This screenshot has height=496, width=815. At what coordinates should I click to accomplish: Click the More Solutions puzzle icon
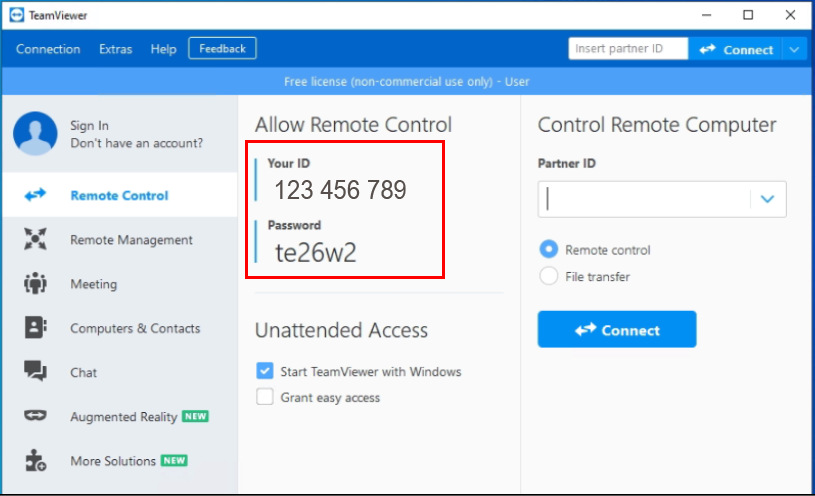[35, 461]
